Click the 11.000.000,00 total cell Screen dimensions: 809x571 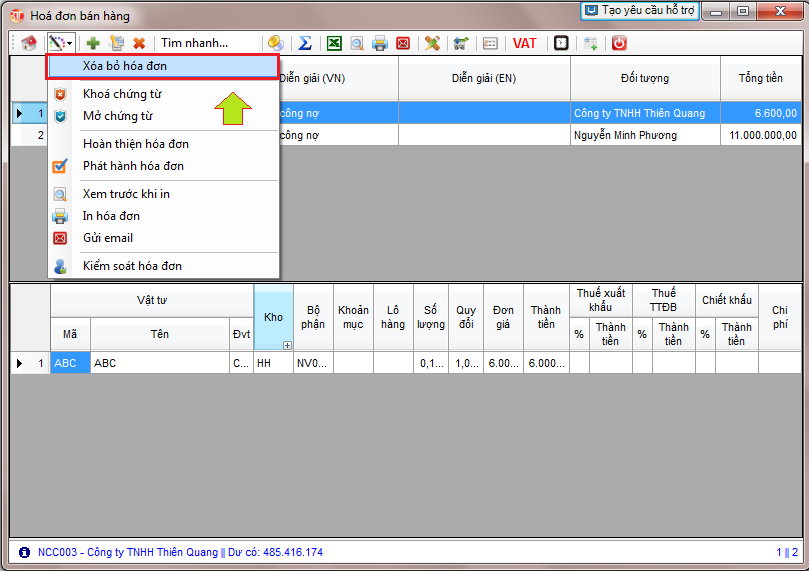761,135
